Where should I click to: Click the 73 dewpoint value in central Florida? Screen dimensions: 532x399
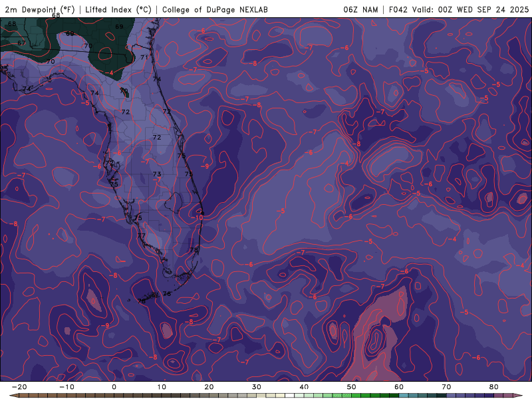[157, 174]
